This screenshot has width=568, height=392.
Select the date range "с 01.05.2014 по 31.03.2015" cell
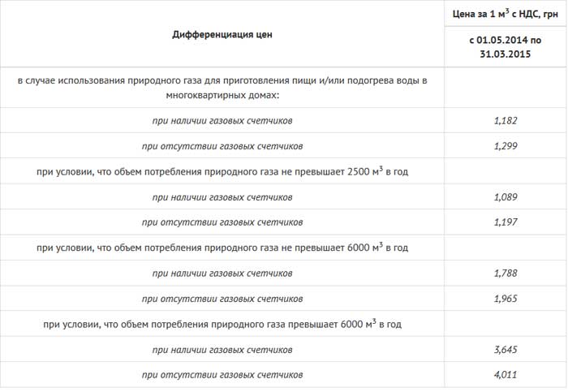505,47
